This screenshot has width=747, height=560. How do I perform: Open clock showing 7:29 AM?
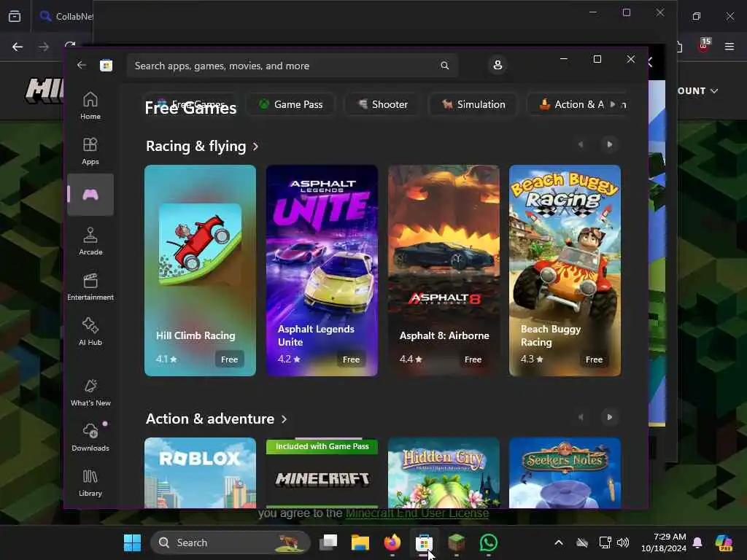(663, 542)
